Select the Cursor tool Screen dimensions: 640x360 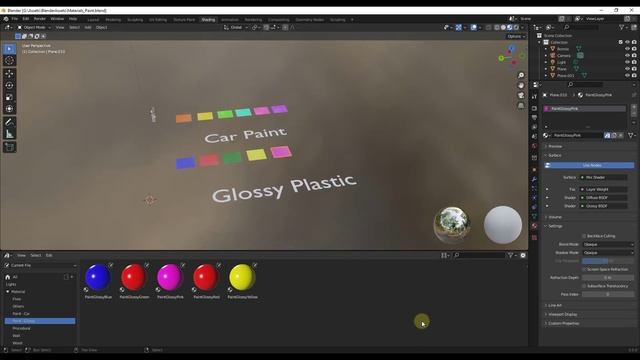pos(9,61)
